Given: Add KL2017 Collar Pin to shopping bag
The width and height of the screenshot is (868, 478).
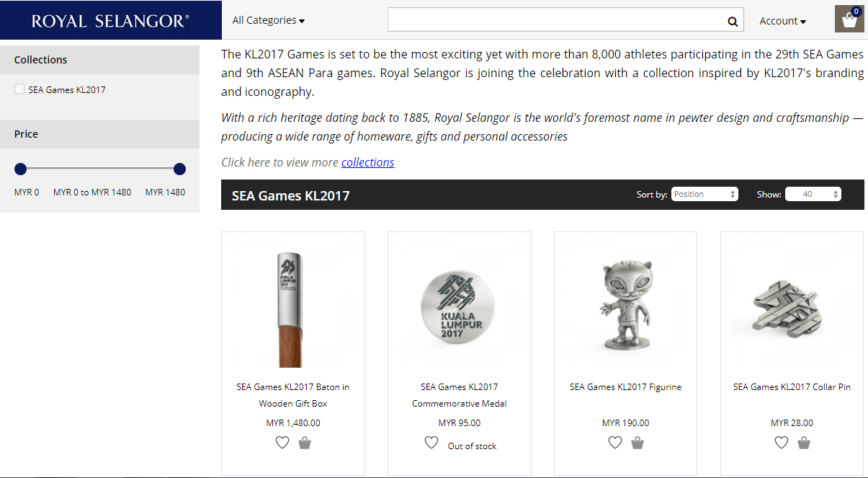Looking at the screenshot, I should 804,443.
